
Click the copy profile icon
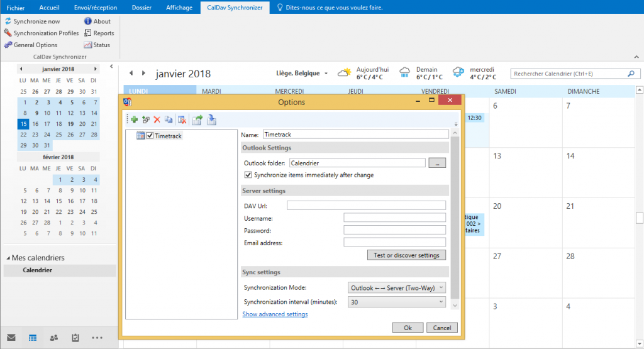click(169, 119)
